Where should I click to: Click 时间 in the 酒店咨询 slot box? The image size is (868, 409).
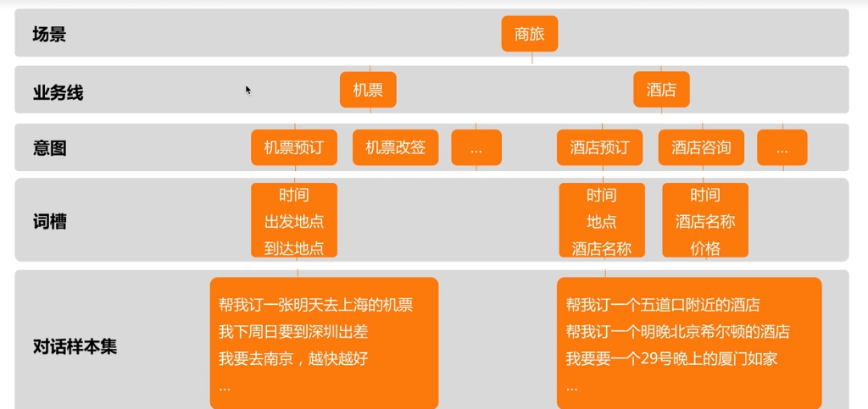(x=705, y=195)
